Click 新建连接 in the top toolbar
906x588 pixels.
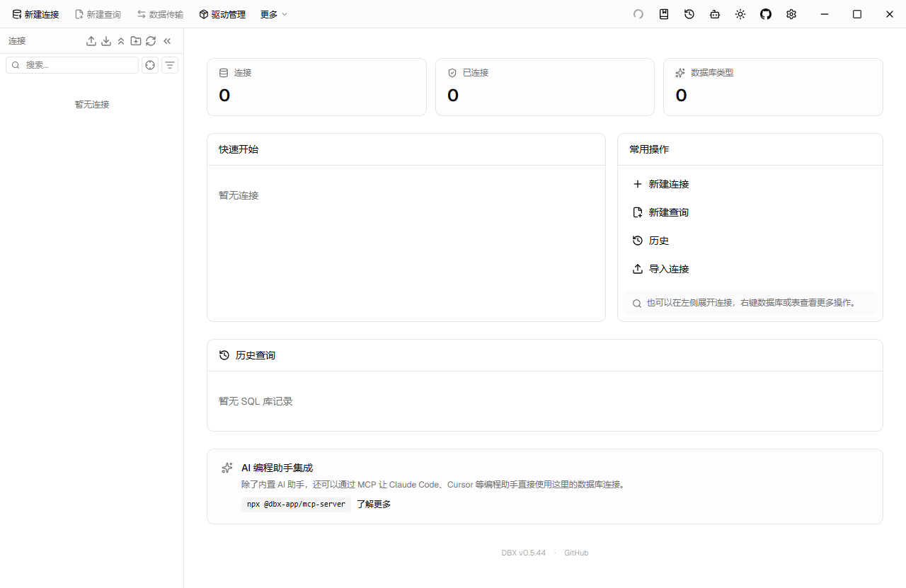(x=35, y=14)
